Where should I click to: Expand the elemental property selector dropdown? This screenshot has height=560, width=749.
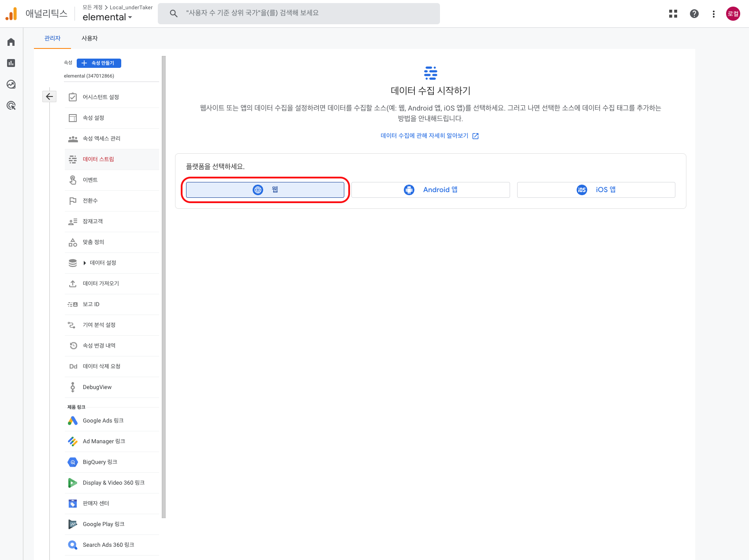coord(108,17)
